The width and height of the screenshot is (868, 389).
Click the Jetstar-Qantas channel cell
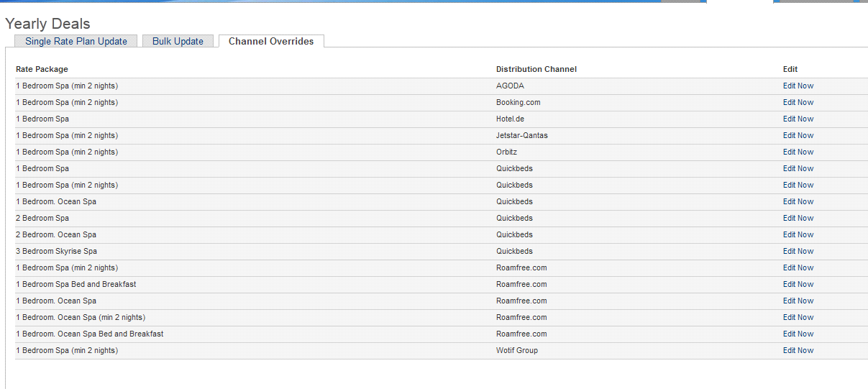pos(522,135)
